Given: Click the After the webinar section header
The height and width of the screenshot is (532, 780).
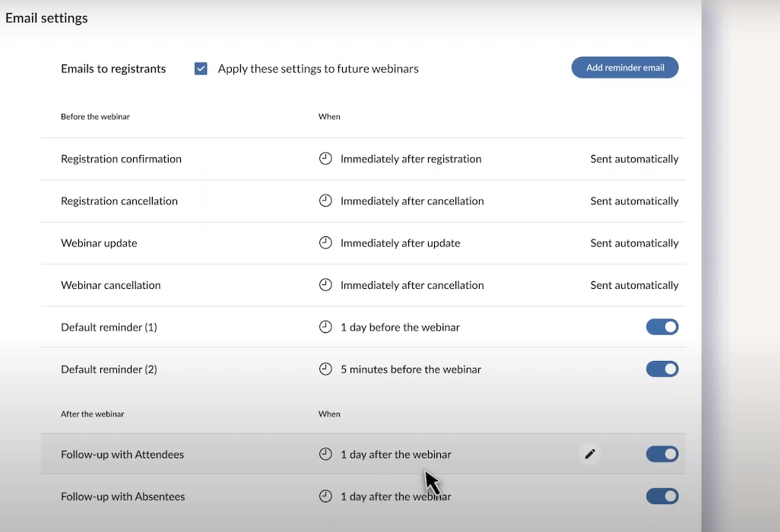Looking at the screenshot, I should coord(92,413).
